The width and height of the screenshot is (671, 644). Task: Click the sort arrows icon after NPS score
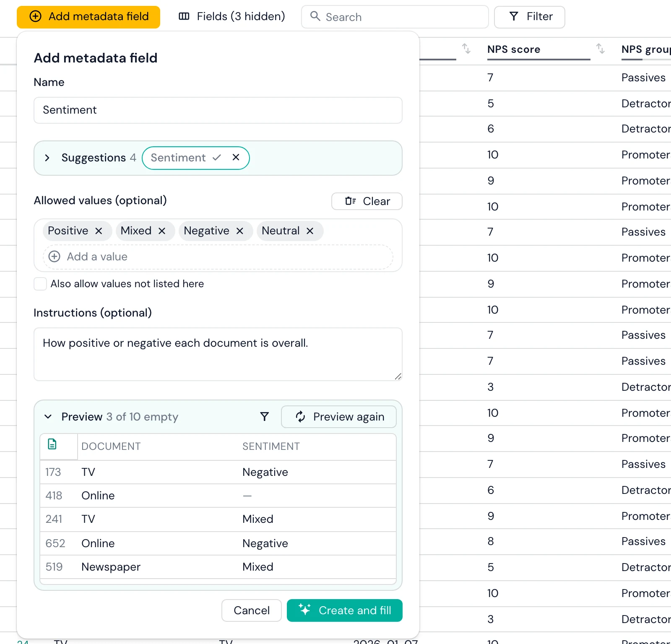[x=601, y=49]
